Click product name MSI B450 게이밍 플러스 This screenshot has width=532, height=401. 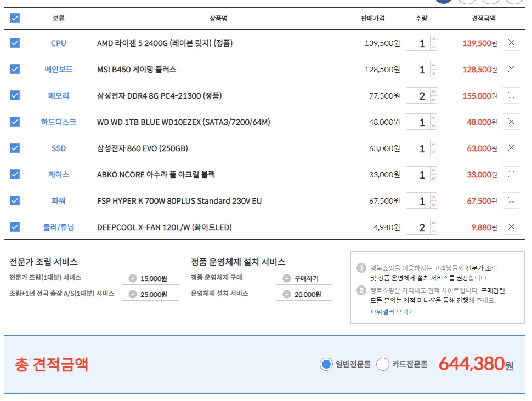pos(137,70)
